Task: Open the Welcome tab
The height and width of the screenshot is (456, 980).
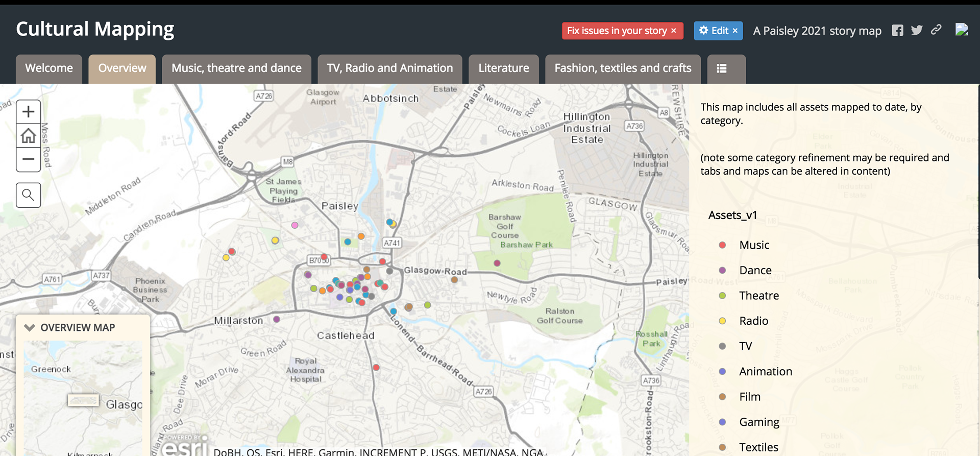Action: [x=49, y=68]
